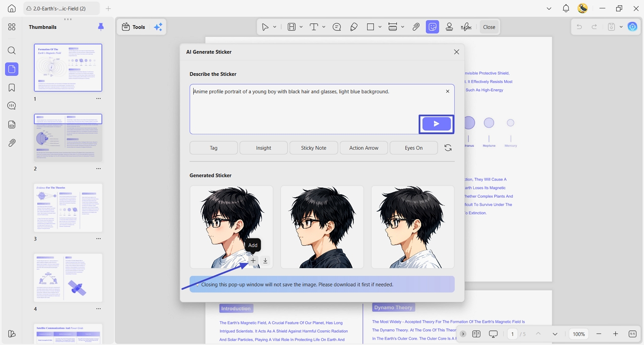644x345 pixels.
Task: Select the stamp tool
Action: [x=449, y=27]
